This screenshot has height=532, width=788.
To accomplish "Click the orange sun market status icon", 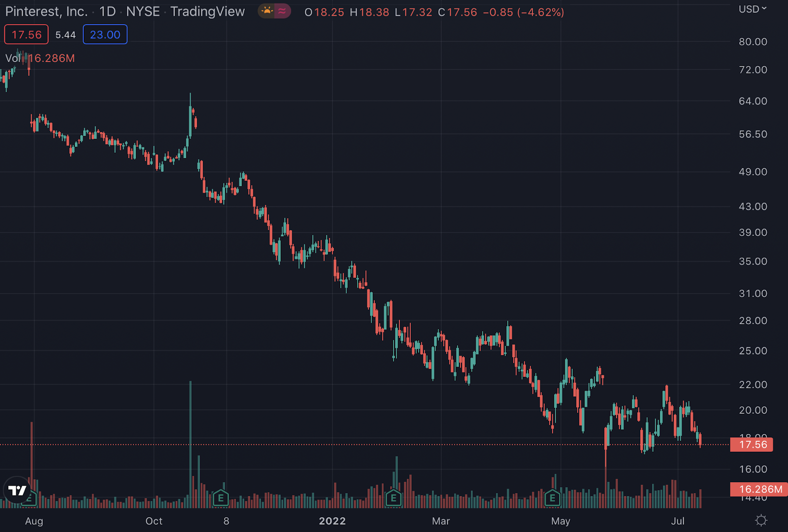I will pos(267,11).
